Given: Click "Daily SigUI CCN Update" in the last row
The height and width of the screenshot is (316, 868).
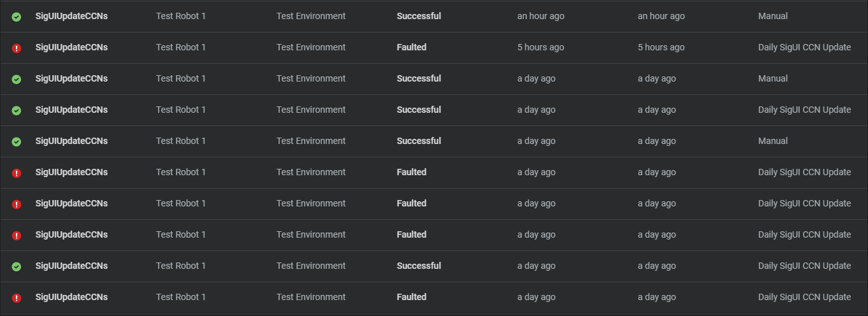Looking at the screenshot, I should [x=804, y=297].
